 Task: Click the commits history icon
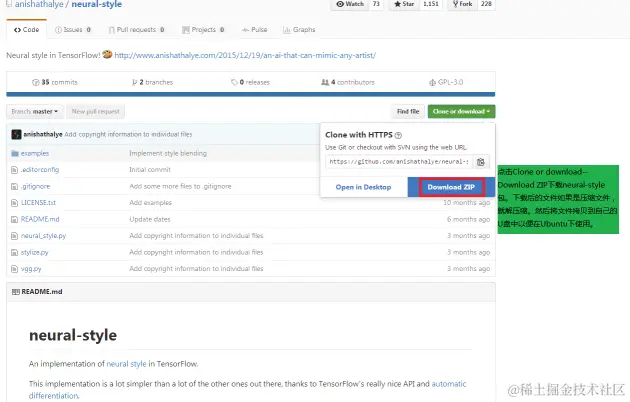point(35,82)
